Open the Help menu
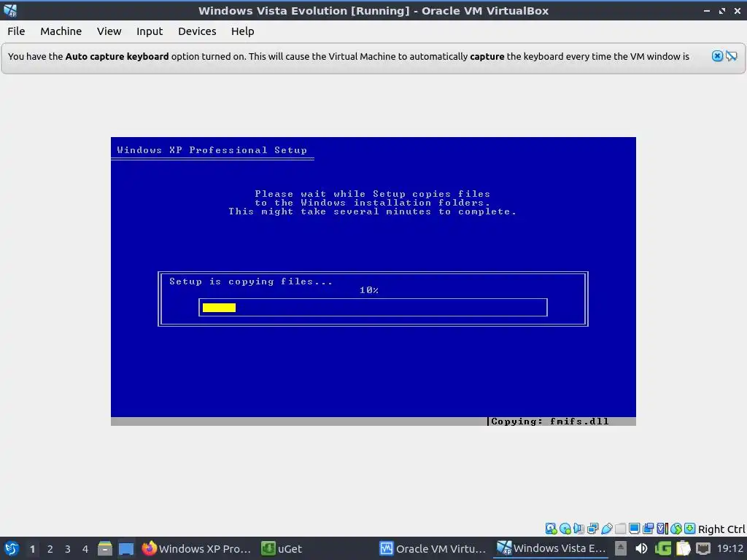Screen dimensions: 747x560 click(x=242, y=31)
